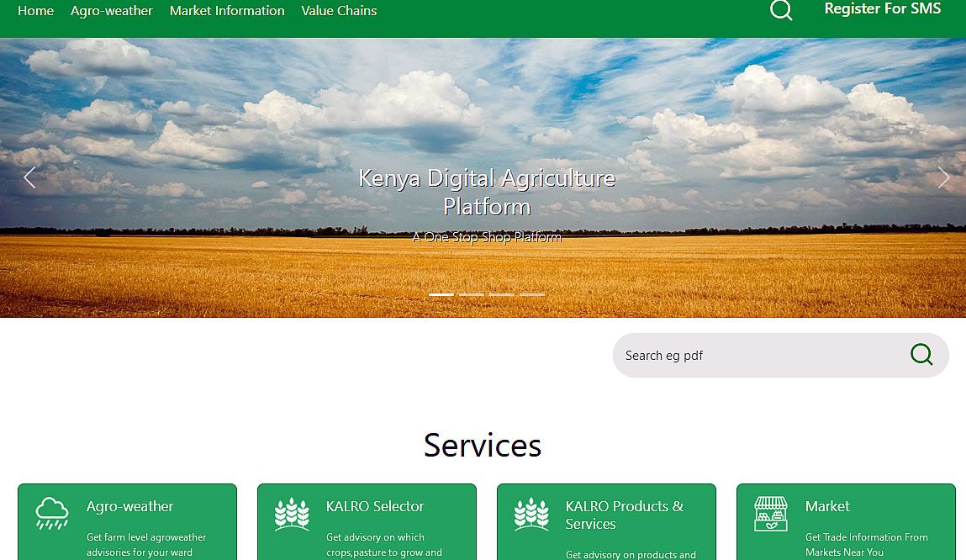Jump to the second carousel slide indicator
Viewport: 966px width, 560px height.
[472, 294]
